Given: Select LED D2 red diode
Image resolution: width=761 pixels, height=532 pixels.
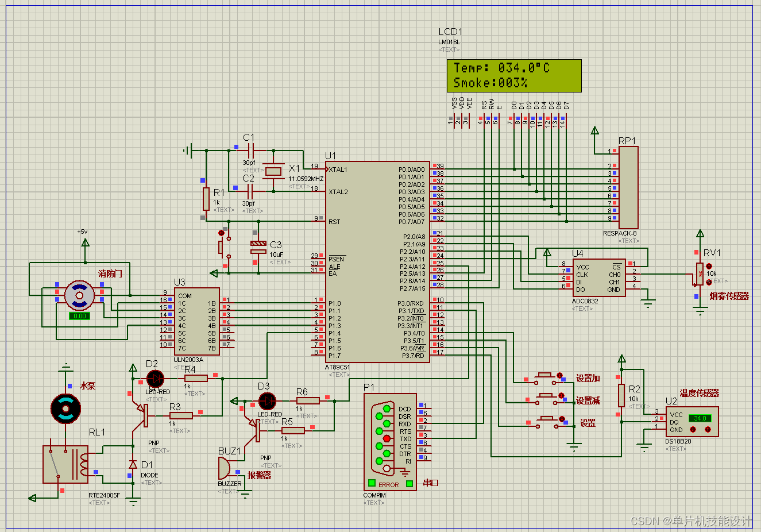Looking at the screenshot, I should (x=155, y=379).
